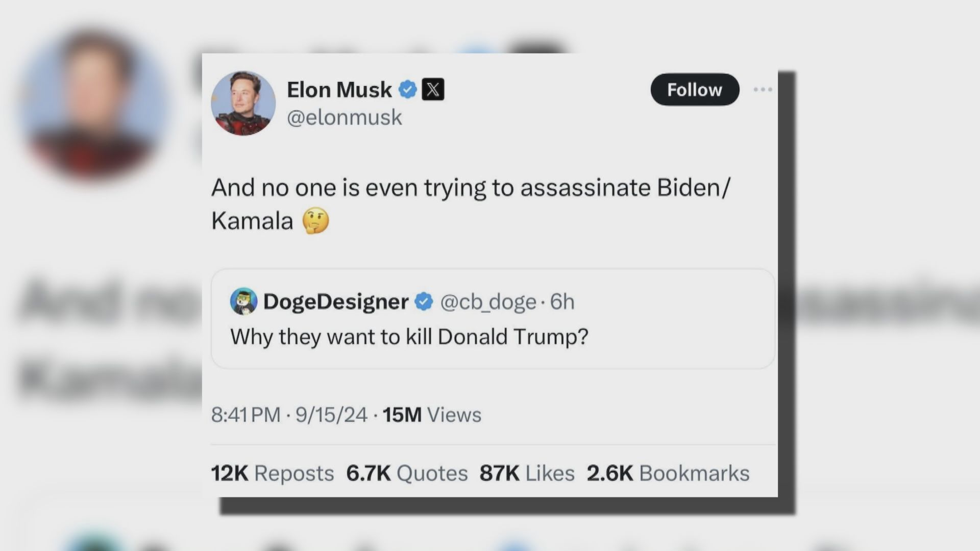Click the 6h timestamp on quoted post
This screenshot has width=980, height=551.
[x=562, y=302]
